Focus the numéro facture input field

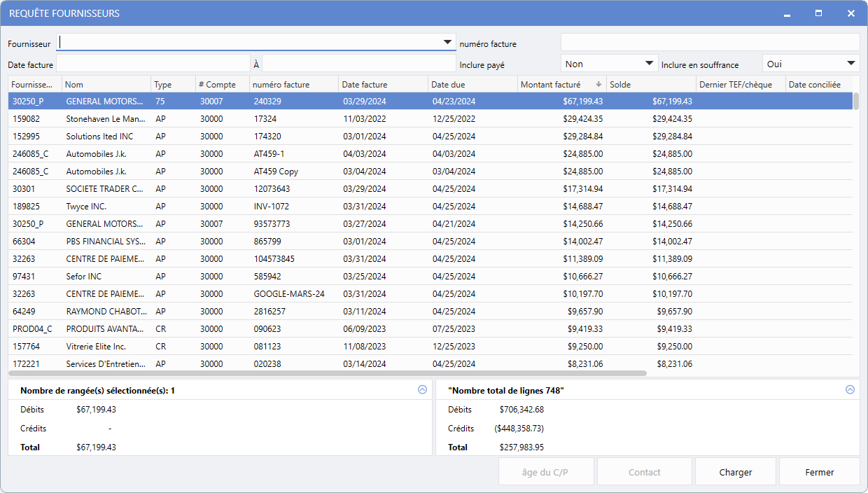point(710,43)
